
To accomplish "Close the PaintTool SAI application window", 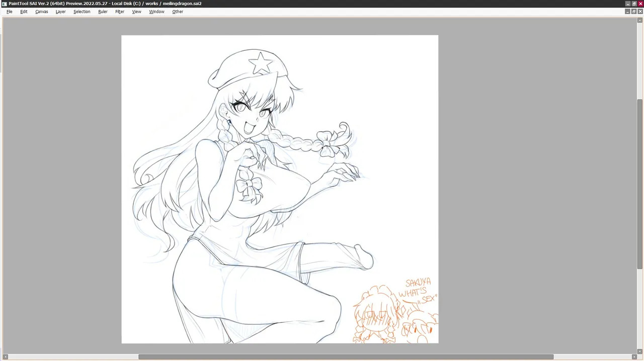I will 640,4.
